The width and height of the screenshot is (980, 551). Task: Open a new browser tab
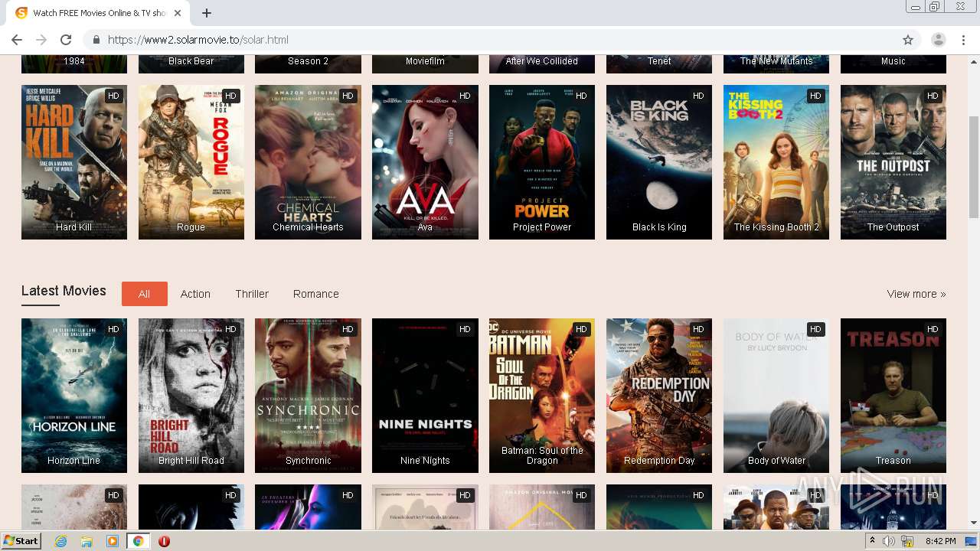pos(207,13)
